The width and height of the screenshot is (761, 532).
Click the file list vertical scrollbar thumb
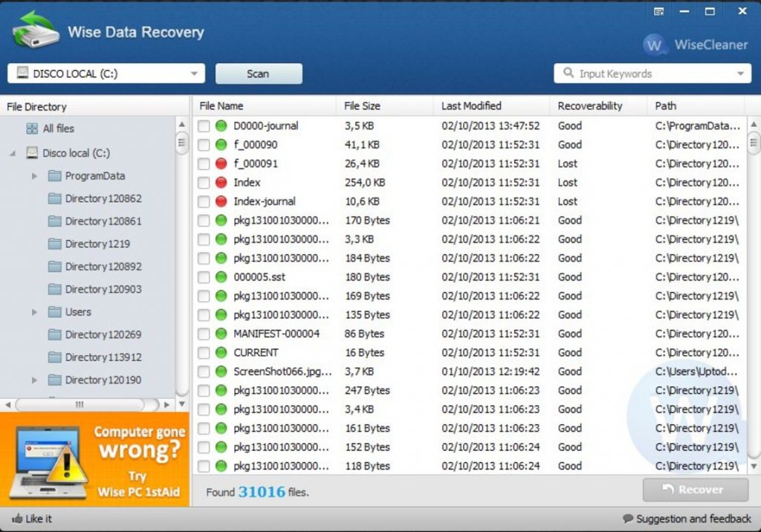pos(754,142)
